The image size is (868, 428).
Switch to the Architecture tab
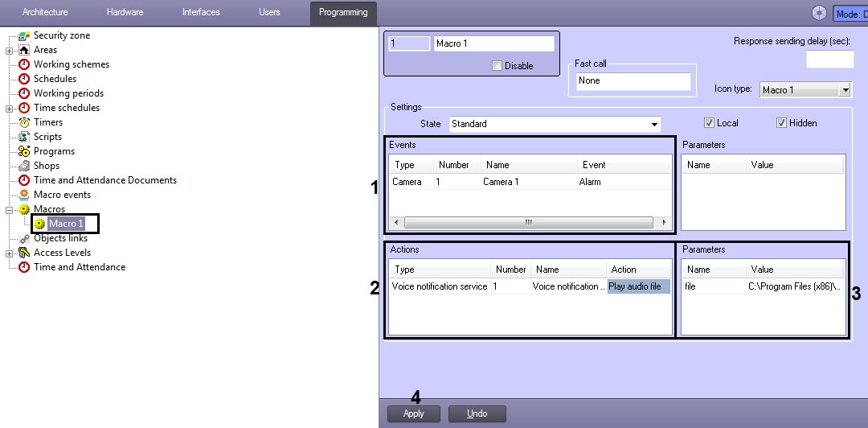45,12
